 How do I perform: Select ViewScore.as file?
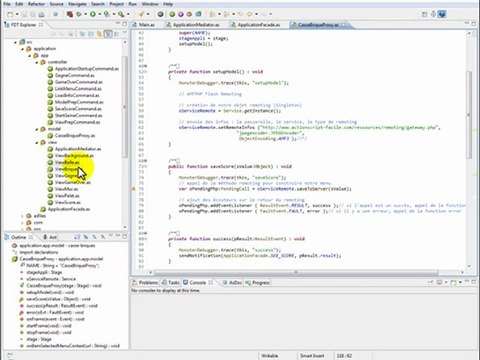[68, 202]
